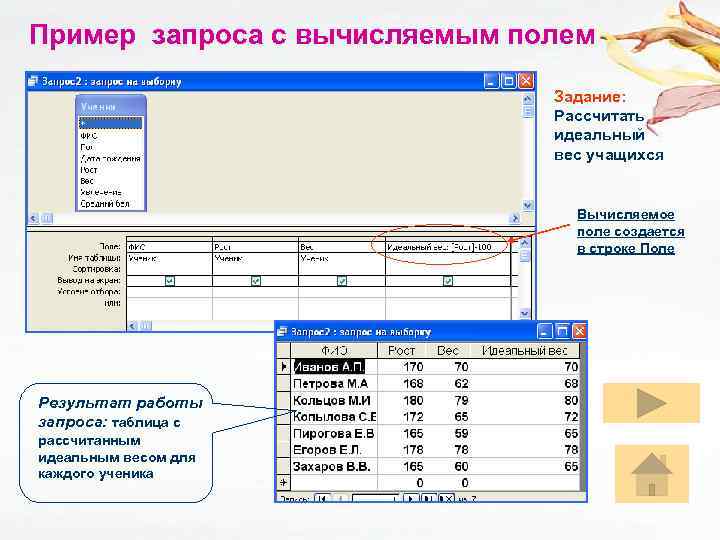Click Рост value 180 in Кольцов row
720x540 pixels.
413,400
